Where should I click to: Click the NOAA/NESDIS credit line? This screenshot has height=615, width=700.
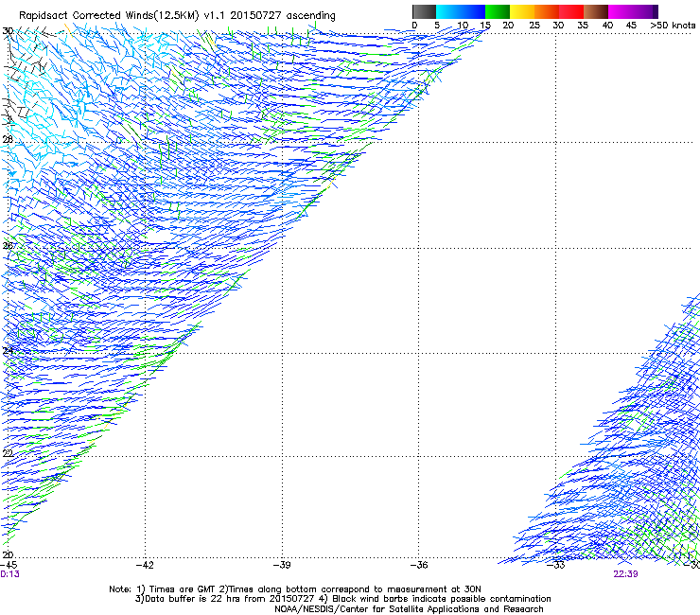[x=409, y=609]
